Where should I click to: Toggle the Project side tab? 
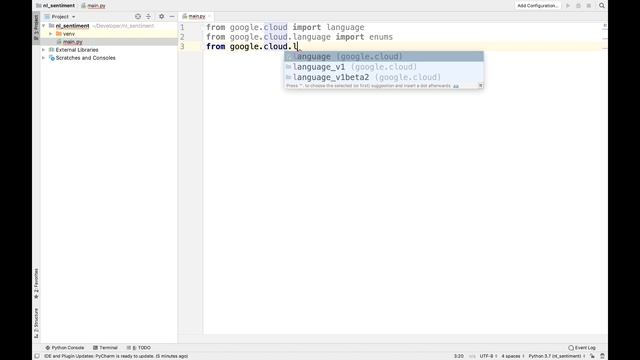click(x=36, y=27)
